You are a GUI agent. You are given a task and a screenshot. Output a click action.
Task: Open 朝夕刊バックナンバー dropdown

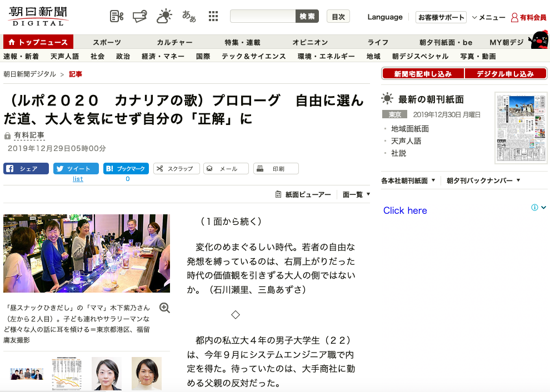(483, 180)
